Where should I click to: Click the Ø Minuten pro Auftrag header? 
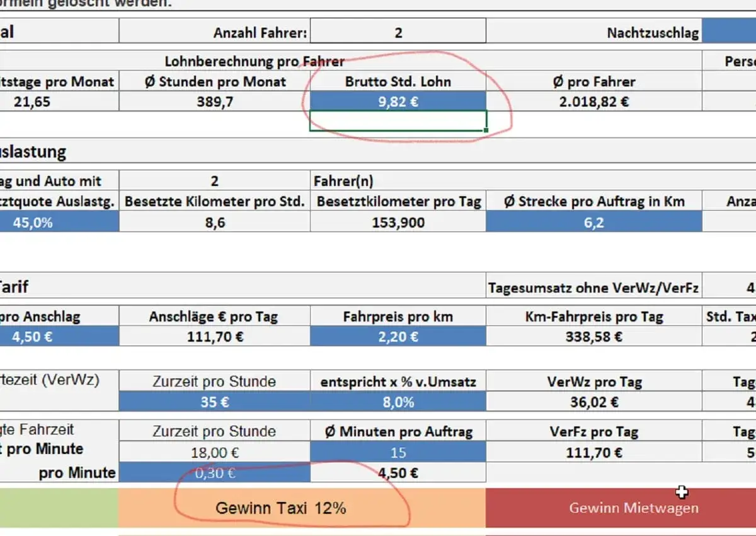(x=398, y=432)
